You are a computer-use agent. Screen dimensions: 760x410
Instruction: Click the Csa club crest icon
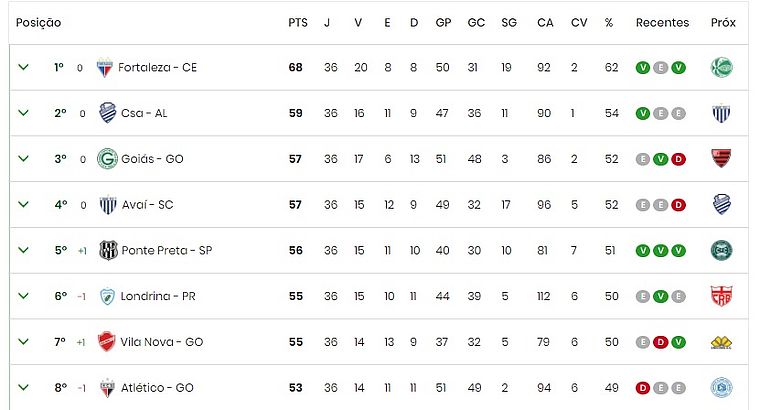[x=107, y=113]
